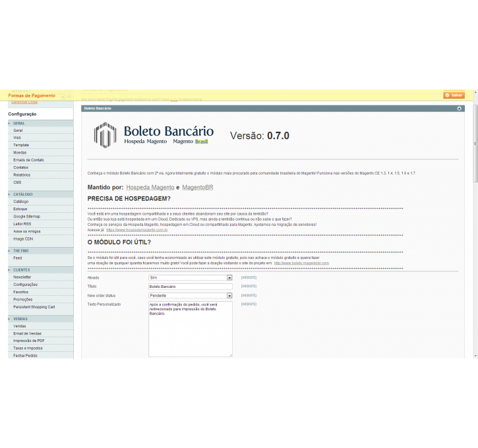Select Estoque in the sidebar
478x448 pixels.
[x=40, y=210]
